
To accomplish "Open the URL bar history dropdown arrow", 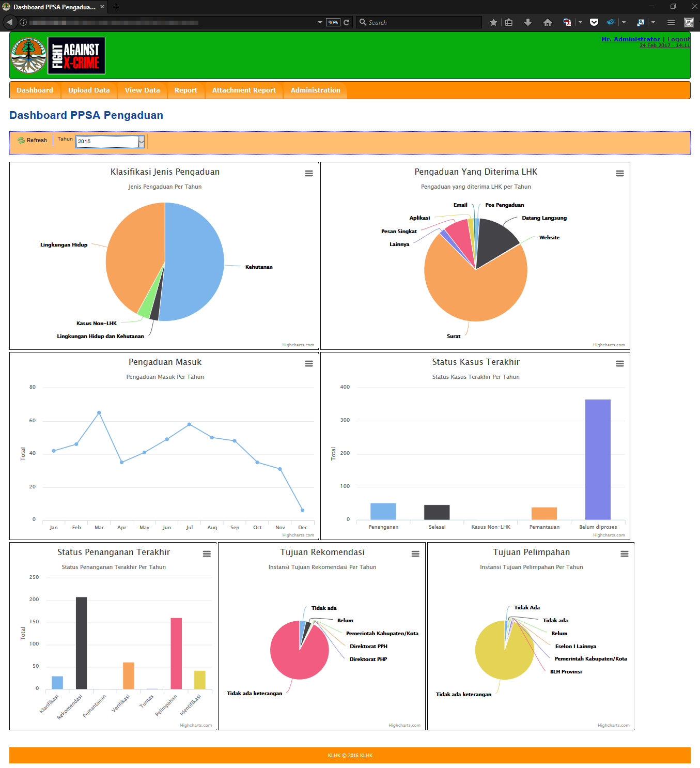I will (320, 22).
